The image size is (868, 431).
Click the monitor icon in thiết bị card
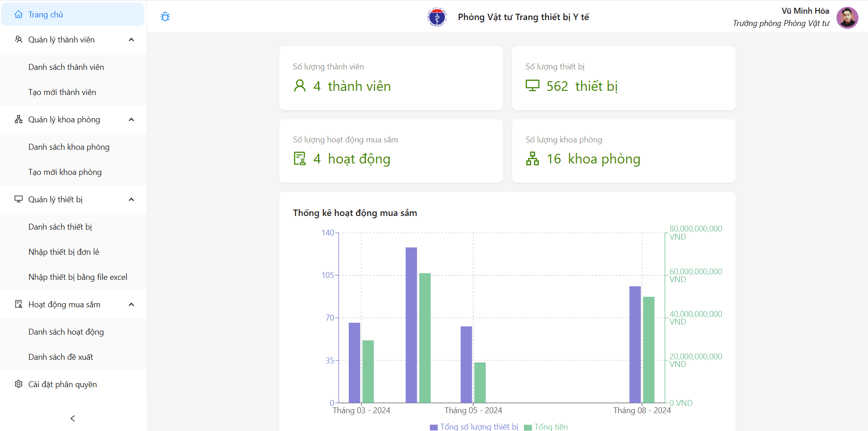[532, 86]
